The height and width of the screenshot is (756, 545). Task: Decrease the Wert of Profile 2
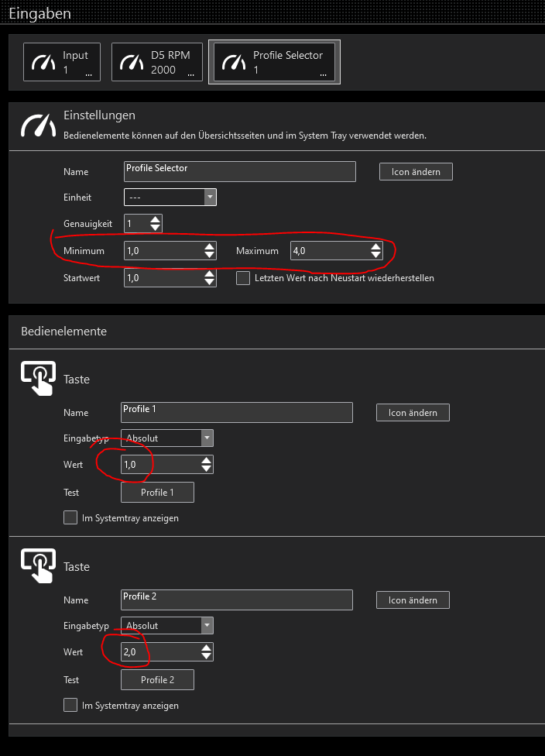[x=206, y=656]
